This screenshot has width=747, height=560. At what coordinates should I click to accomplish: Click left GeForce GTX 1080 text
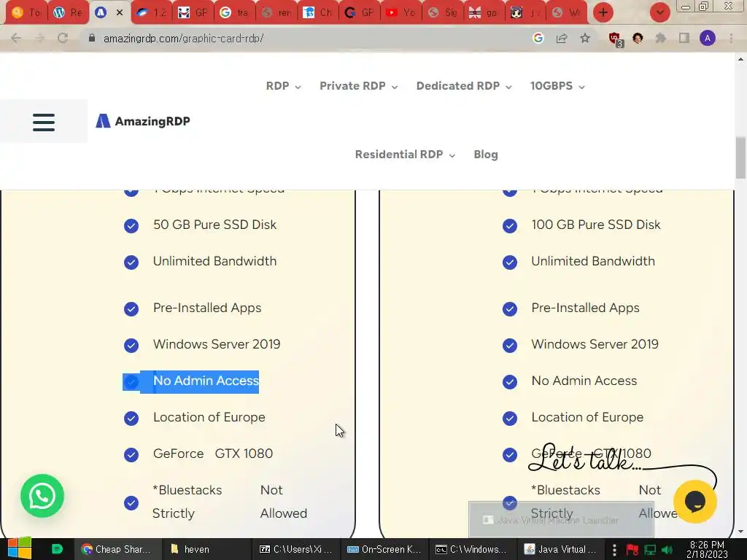pyautogui.click(x=213, y=454)
